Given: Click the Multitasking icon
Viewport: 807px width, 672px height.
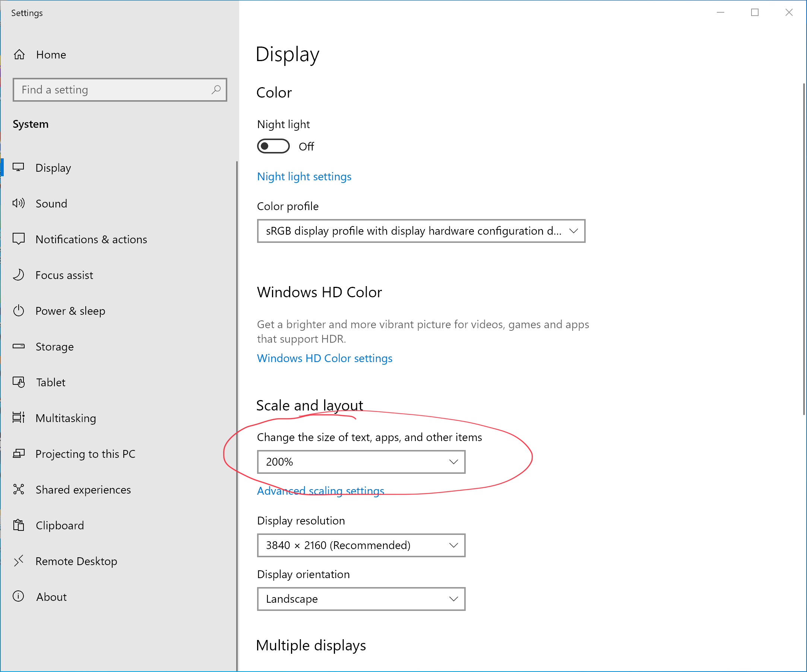Looking at the screenshot, I should point(19,418).
